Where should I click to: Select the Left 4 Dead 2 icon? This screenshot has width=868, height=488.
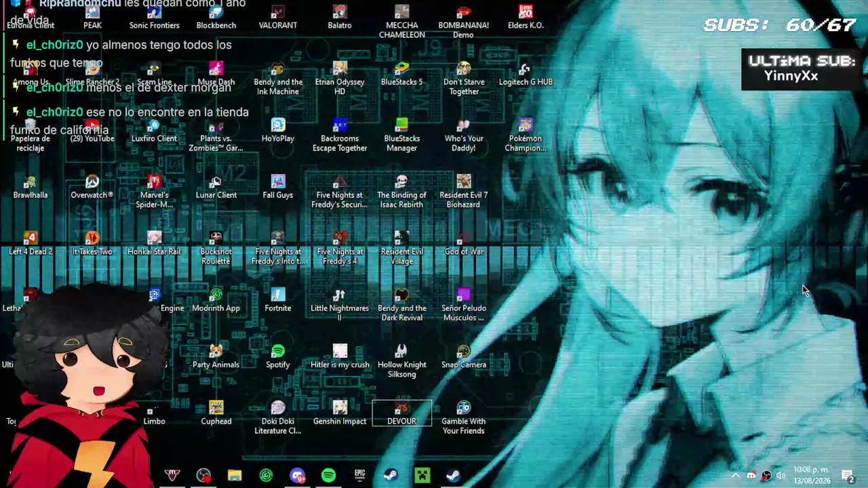click(31, 244)
